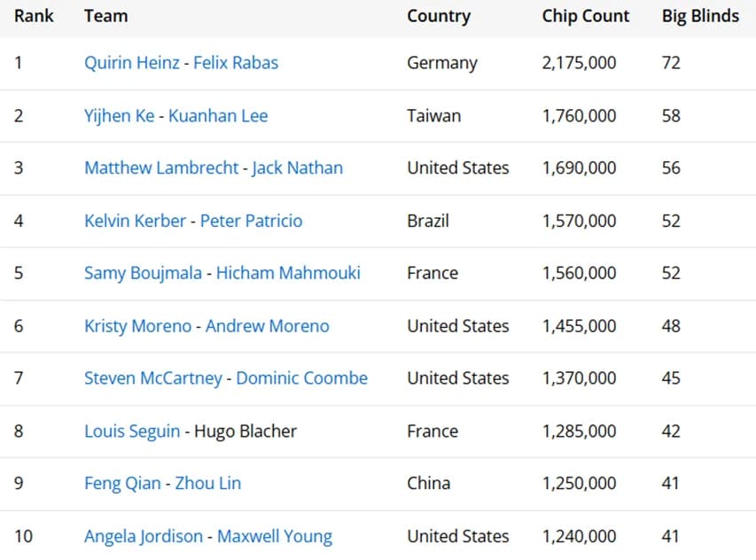Open Maxwell Young's profile
Viewport: 756px width, 560px height.
click(275, 536)
